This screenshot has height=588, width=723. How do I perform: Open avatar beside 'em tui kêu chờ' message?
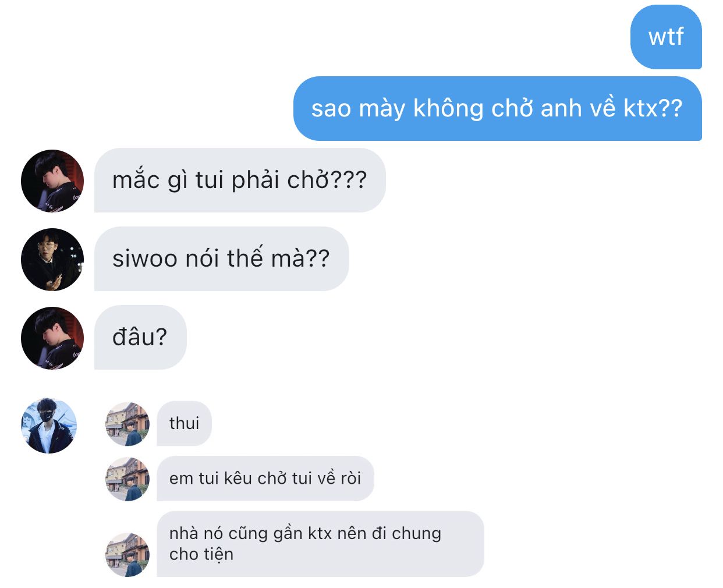pyautogui.click(x=127, y=479)
